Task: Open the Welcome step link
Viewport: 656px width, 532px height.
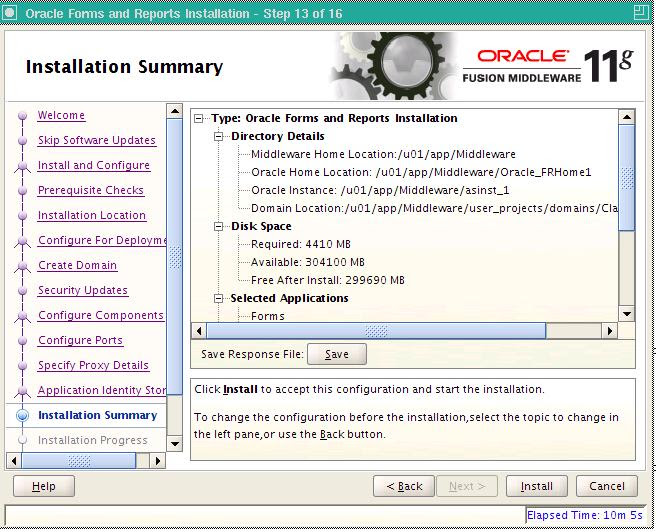Action: (x=61, y=115)
